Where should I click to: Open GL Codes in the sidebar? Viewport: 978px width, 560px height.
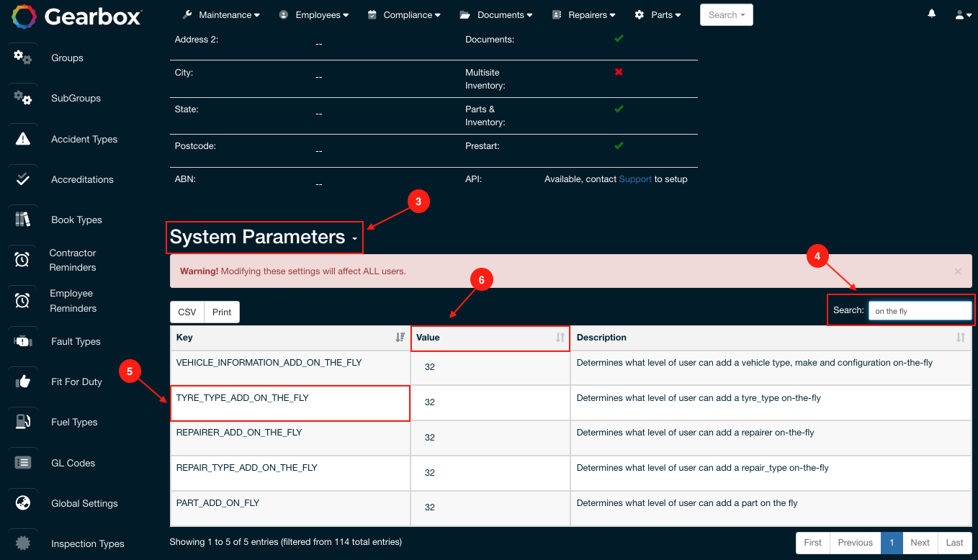pyautogui.click(x=73, y=463)
